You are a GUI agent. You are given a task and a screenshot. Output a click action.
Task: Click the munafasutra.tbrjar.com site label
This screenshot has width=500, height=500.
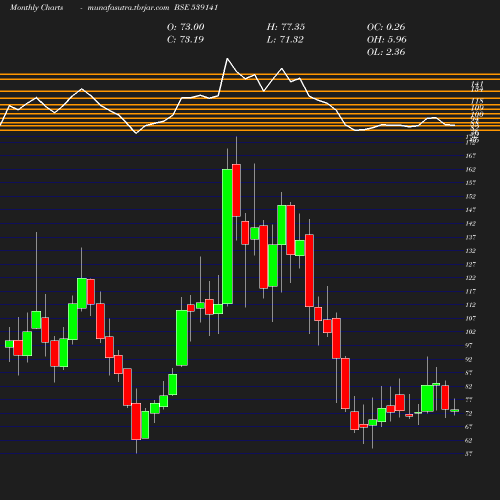pyautogui.click(x=128, y=7)
